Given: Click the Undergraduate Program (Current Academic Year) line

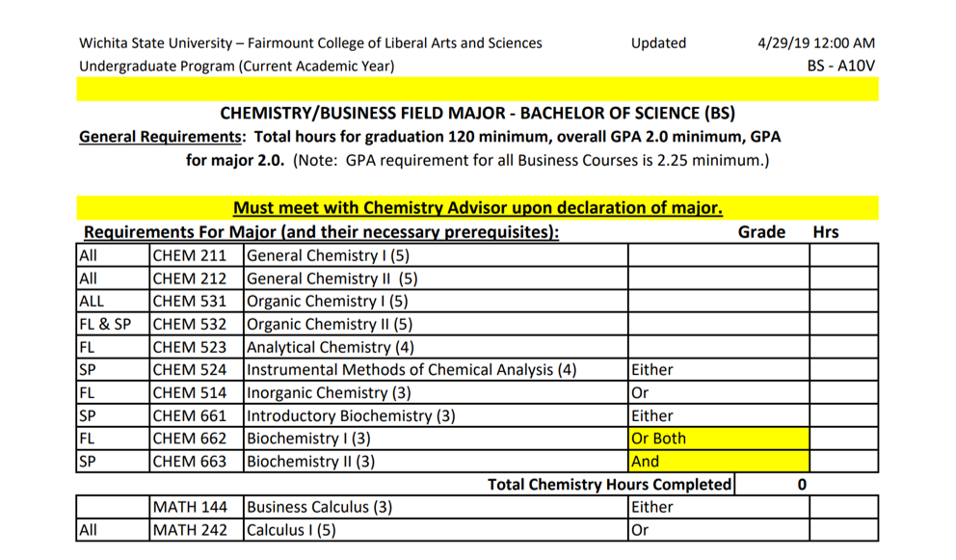Looking at the screenshot, I should pos(236,66).
